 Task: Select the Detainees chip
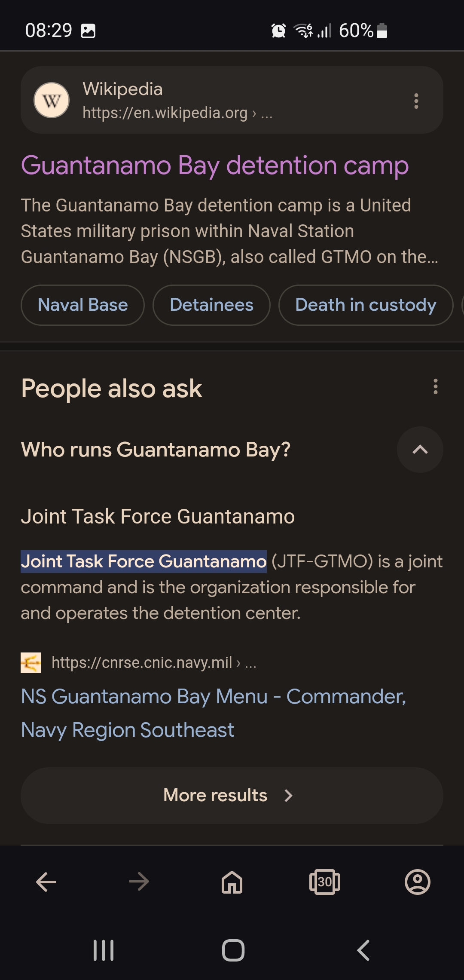tap(211, 305)
